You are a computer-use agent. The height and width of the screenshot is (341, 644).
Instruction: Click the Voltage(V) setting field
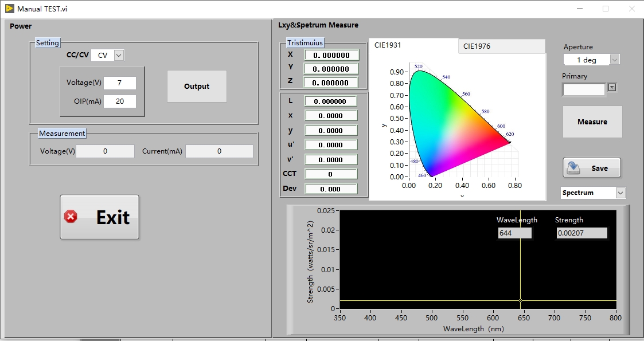click(119, 83)
